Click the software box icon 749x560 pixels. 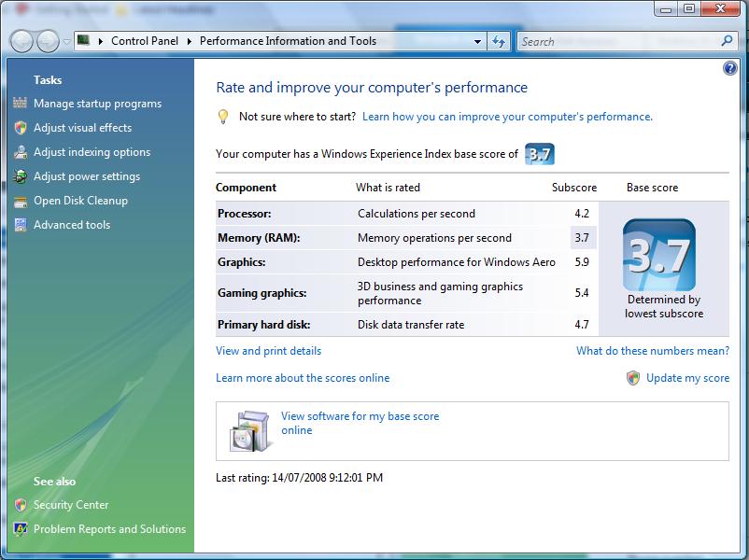tap(250, 431)
